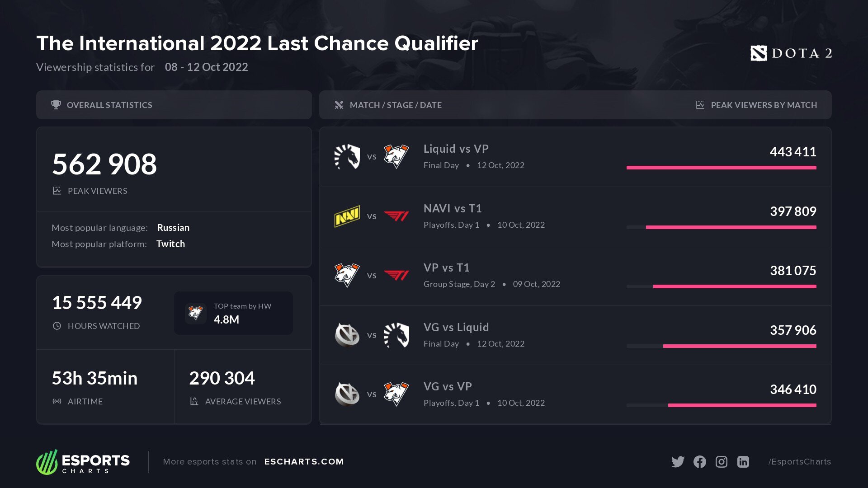Select the VG logo in VG vs Liquid row

tap(347, 335)
